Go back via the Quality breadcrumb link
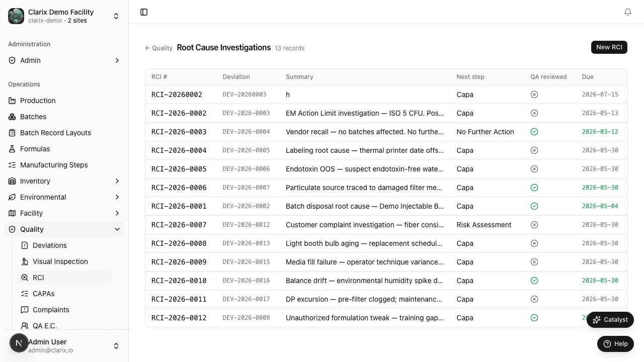644x362 pixels. (159, 48)
